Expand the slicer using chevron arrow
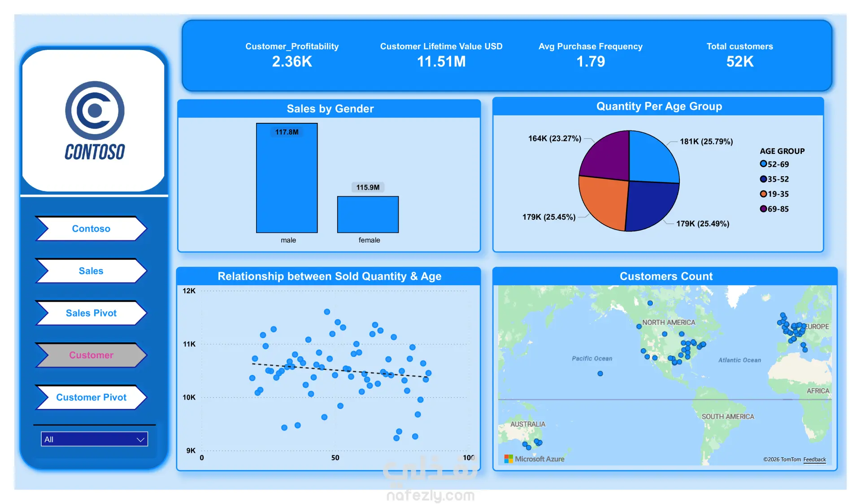861x504 pixels. 140,439
